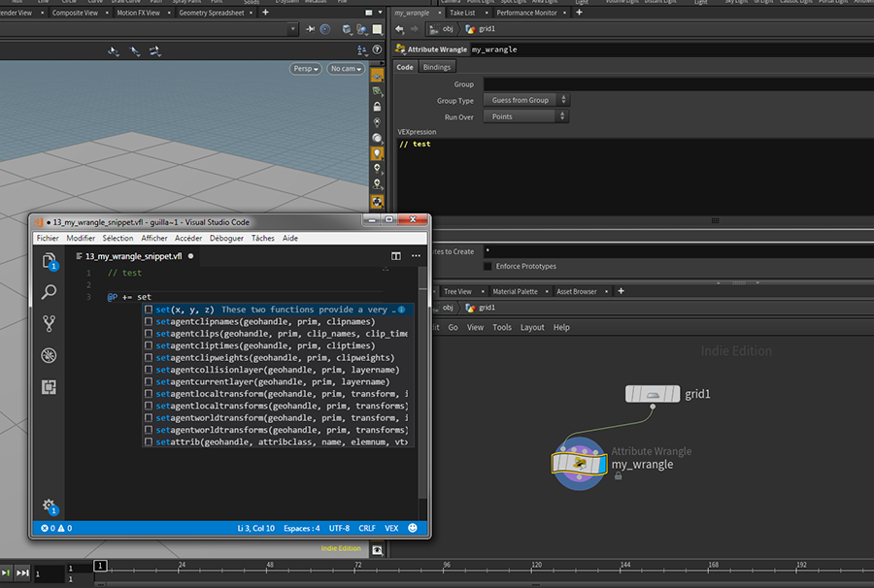Viewport: 874px width, 588px height.
Task: Click the split editor icon in VS Code
Action: click(396, 256)
